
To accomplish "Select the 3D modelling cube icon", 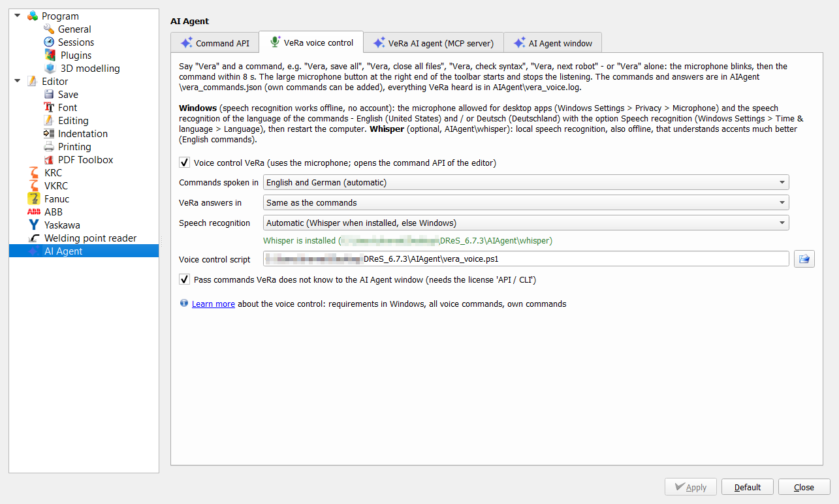I will (x=50, y=69).
